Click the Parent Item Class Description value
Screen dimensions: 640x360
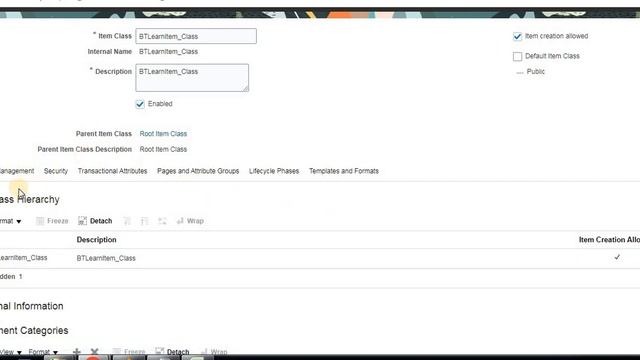163,149
